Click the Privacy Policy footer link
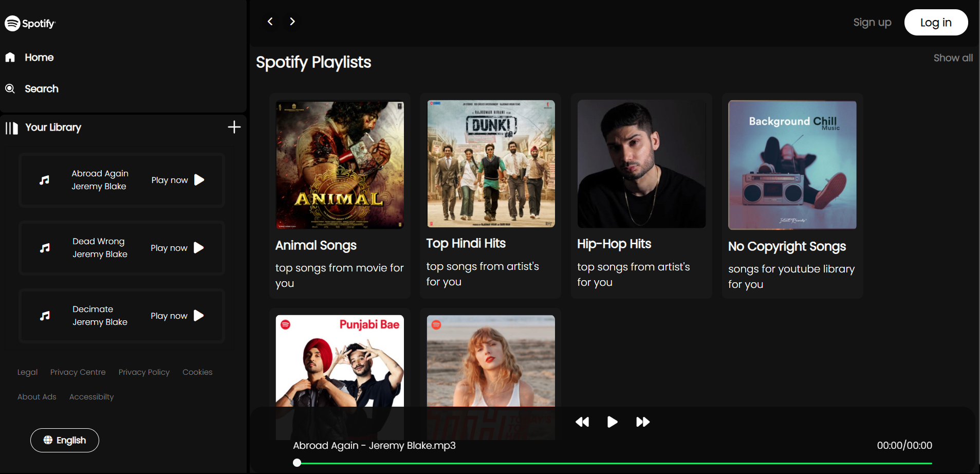 [144, 372]
